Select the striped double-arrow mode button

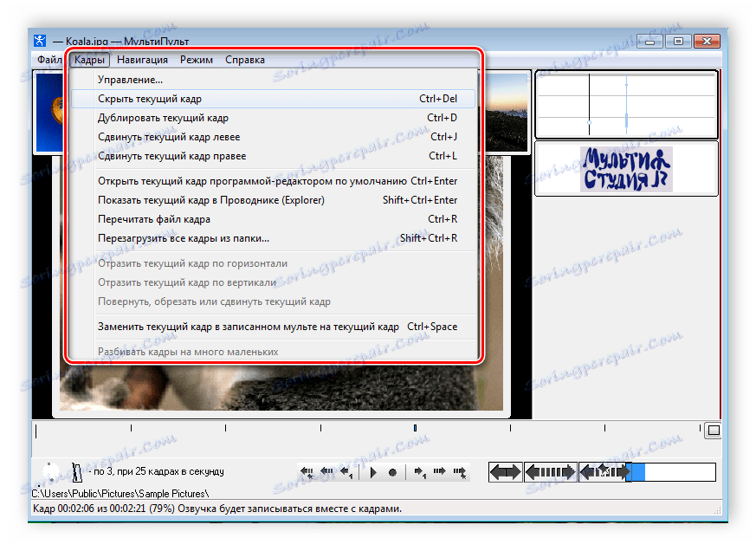pyautogui.click(x=550, y=472)
